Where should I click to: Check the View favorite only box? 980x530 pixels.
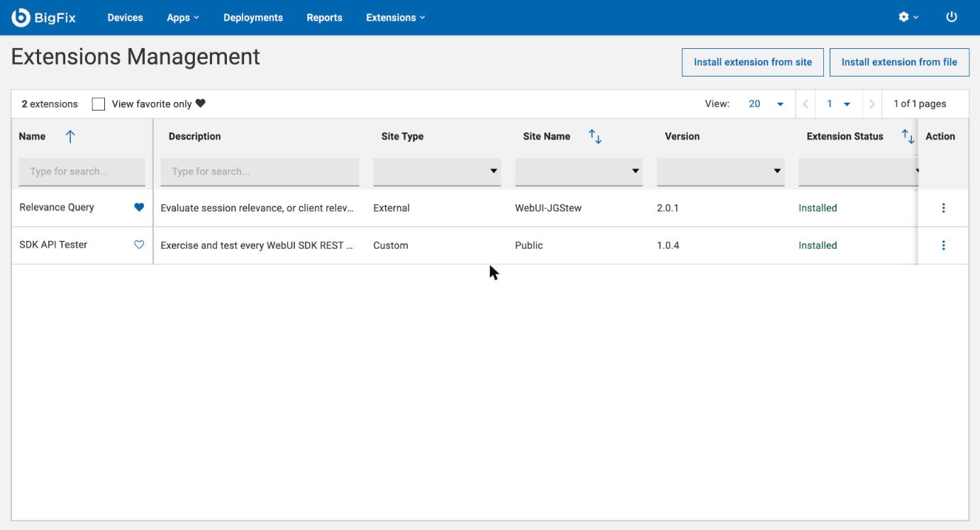(x=99, y=104)
